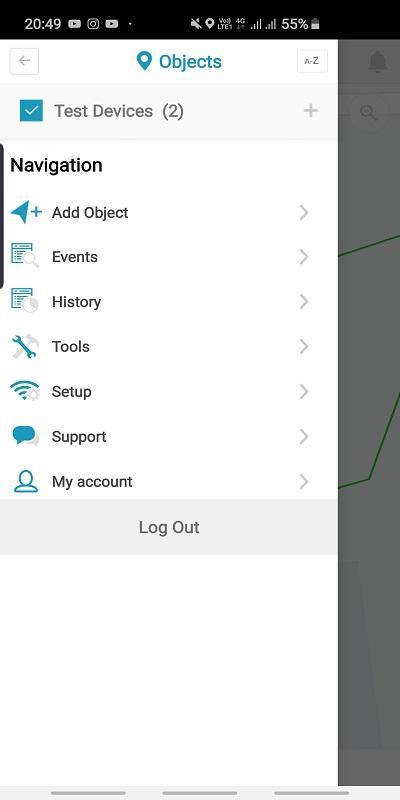The image size is (400, 800).
Task: Go back with the left arrow button
Action: click(24, 61)
